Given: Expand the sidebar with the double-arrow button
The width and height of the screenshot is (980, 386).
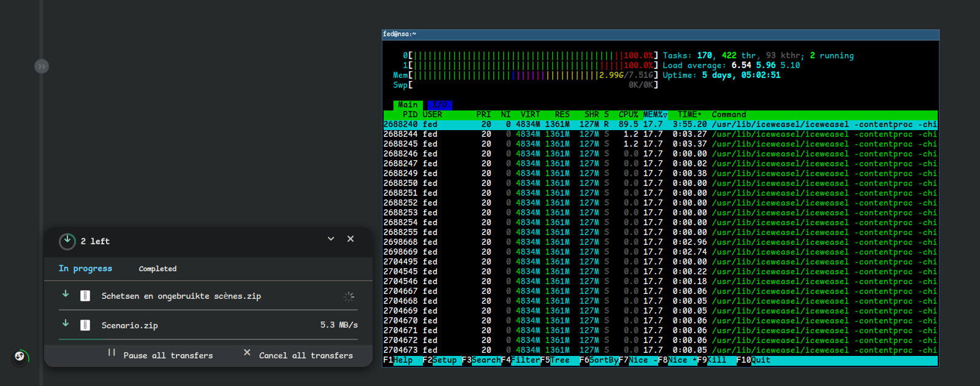Looking at the screenshot, I should [x=41, y=66].
